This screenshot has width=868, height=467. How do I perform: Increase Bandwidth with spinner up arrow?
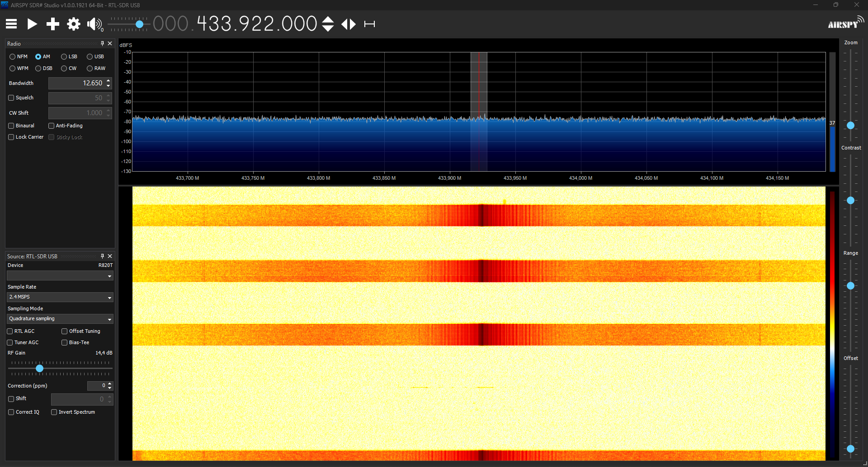[x=108, y=80]
